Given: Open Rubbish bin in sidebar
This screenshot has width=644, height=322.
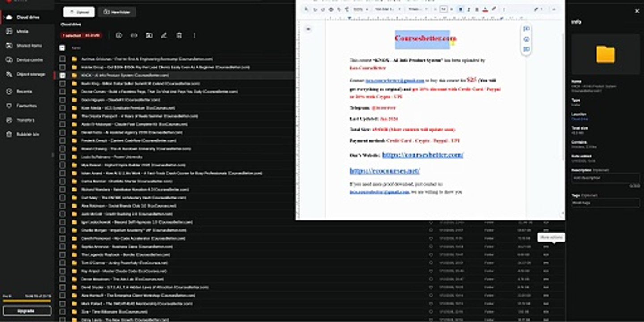Looking at the screenshot, I should click(x=28, y=134).
